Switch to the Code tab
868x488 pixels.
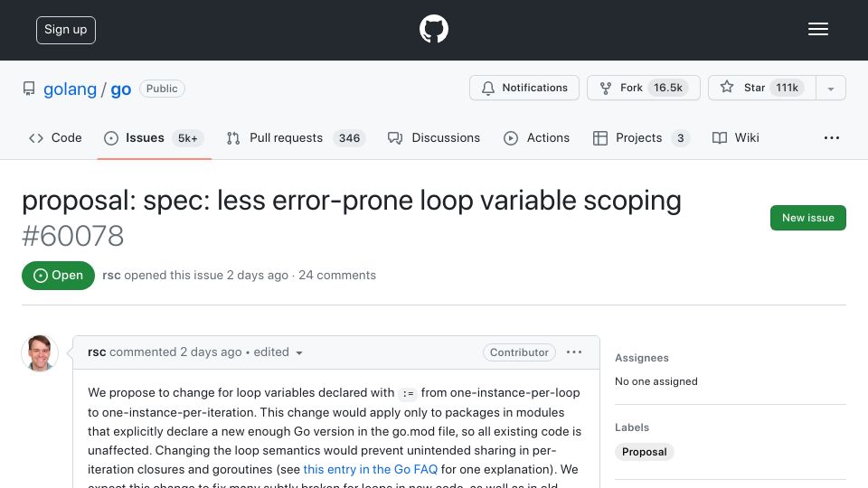[55, 137]
